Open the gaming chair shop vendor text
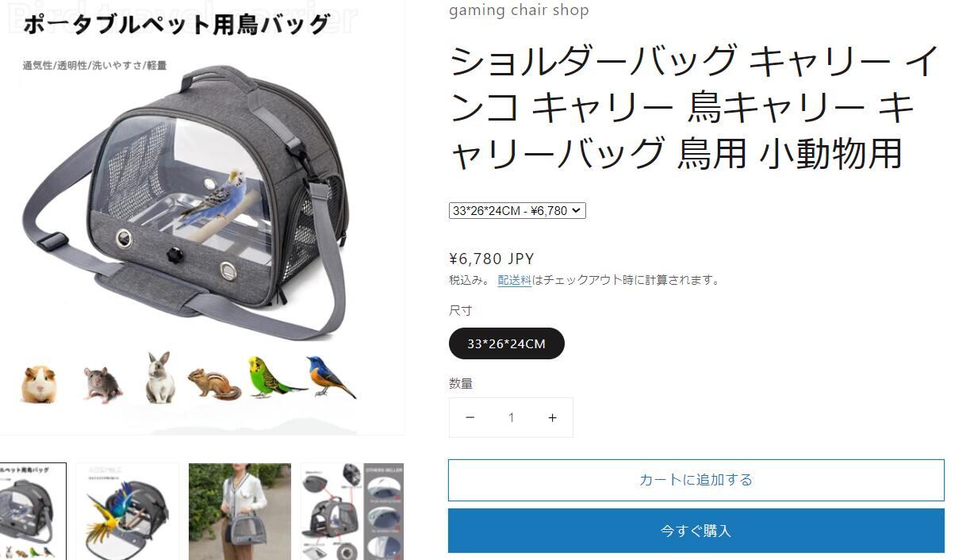This screenshot has width=974, height=560. click(519, 10)
